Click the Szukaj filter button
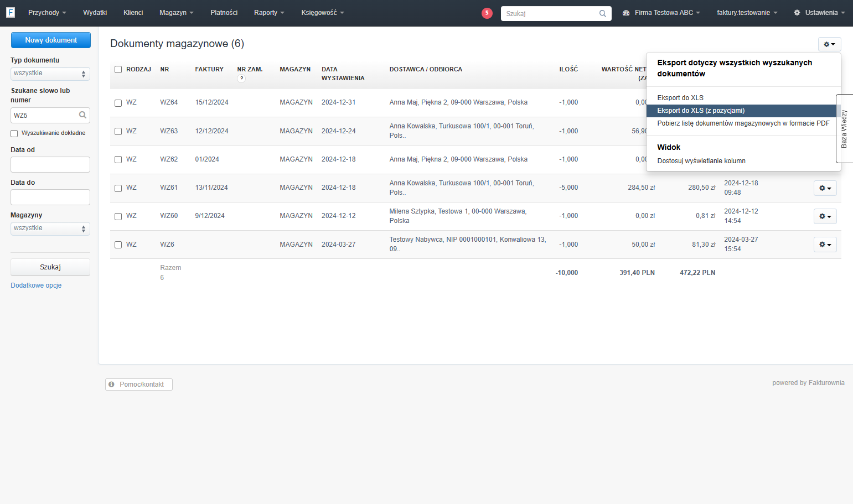Screen dimensions: 853x504 click(50, 267)
